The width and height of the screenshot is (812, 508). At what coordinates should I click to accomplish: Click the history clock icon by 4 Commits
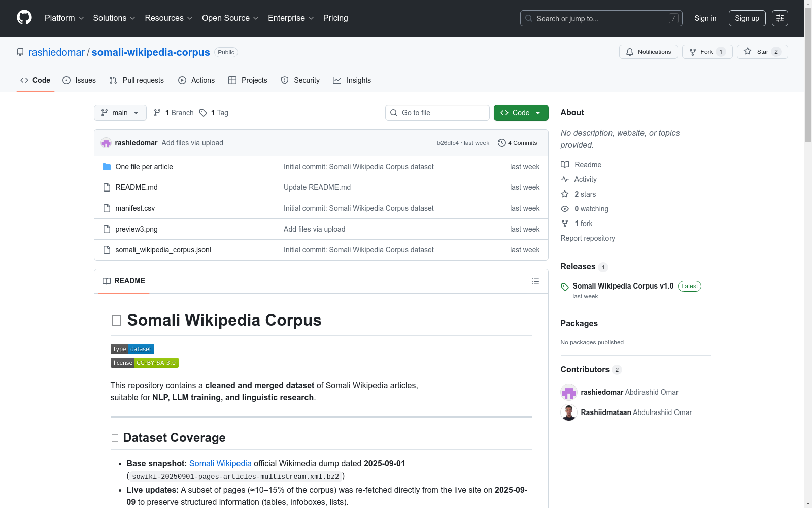point(502,143)
